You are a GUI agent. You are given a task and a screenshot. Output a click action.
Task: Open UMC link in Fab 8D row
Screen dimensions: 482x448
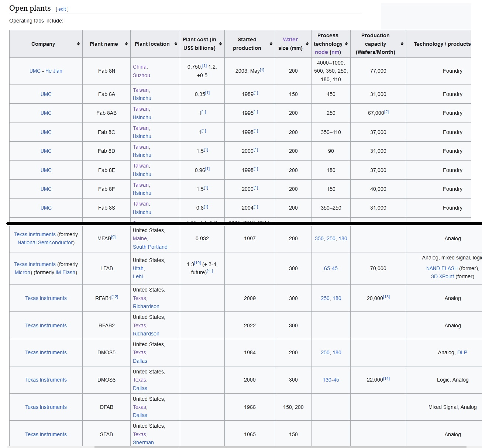(46, 151)
